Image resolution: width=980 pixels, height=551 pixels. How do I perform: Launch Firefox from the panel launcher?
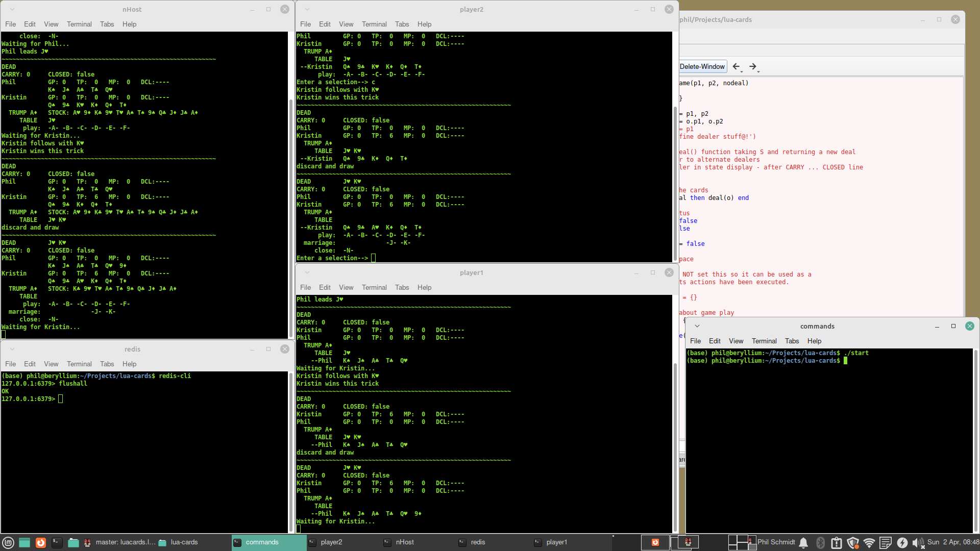click(41, 542)
